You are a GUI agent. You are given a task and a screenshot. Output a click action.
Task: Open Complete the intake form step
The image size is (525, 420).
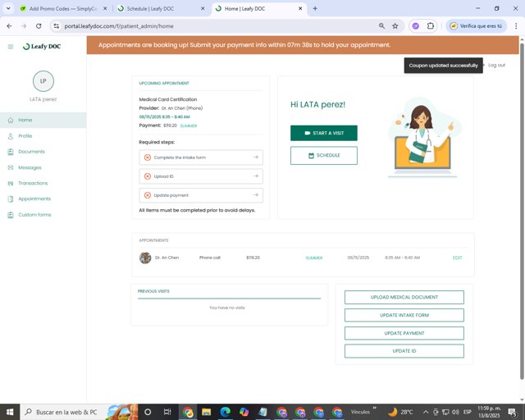click(201, 157)
